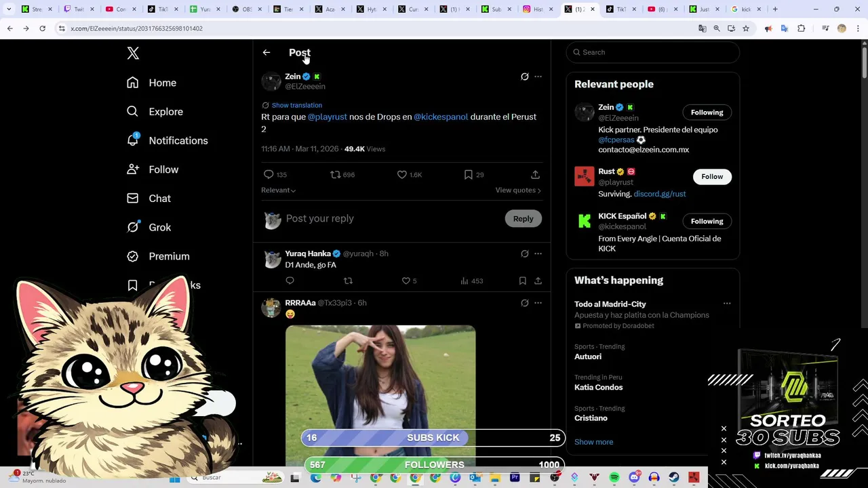The image size is (868, 488).
Task: Expand View quotes
Action: coord(518,190)
